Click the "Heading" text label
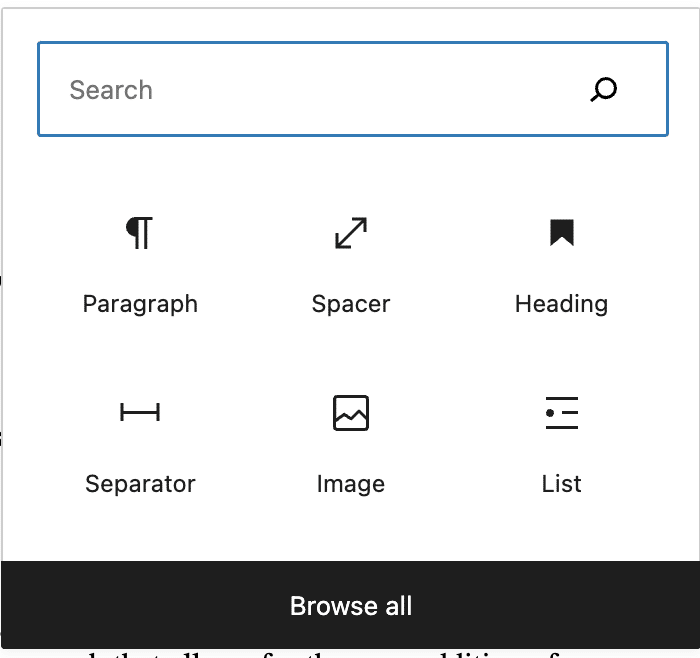This screenshot has height=658, width=700. [x=561, y=304]
